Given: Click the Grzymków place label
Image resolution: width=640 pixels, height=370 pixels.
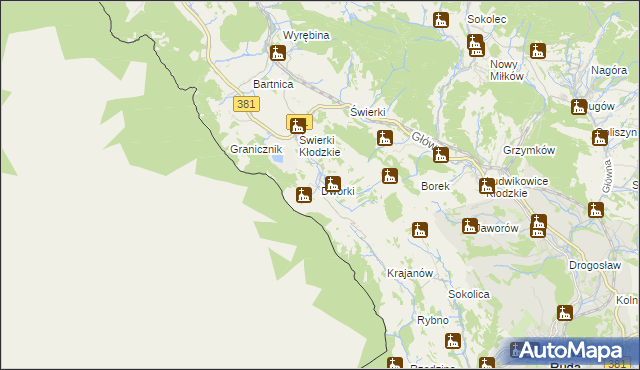Looking at the screenshot, I should (529, 151).
